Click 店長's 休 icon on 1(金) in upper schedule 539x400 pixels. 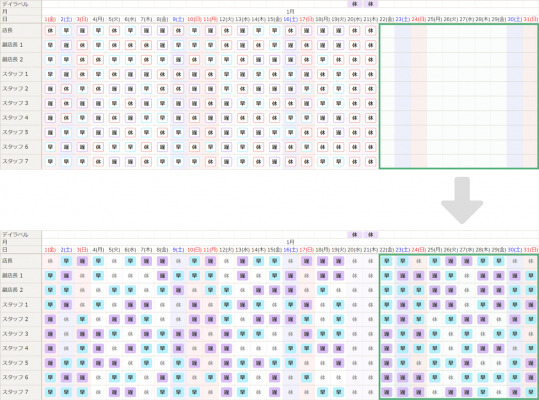50,31
